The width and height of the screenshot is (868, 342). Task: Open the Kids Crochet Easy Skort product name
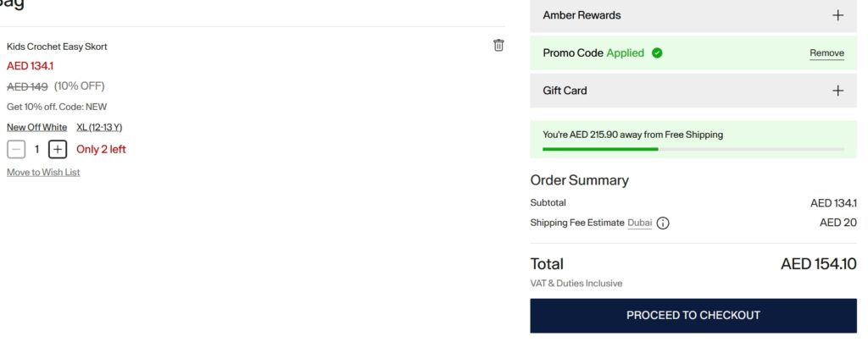point(57,47)
